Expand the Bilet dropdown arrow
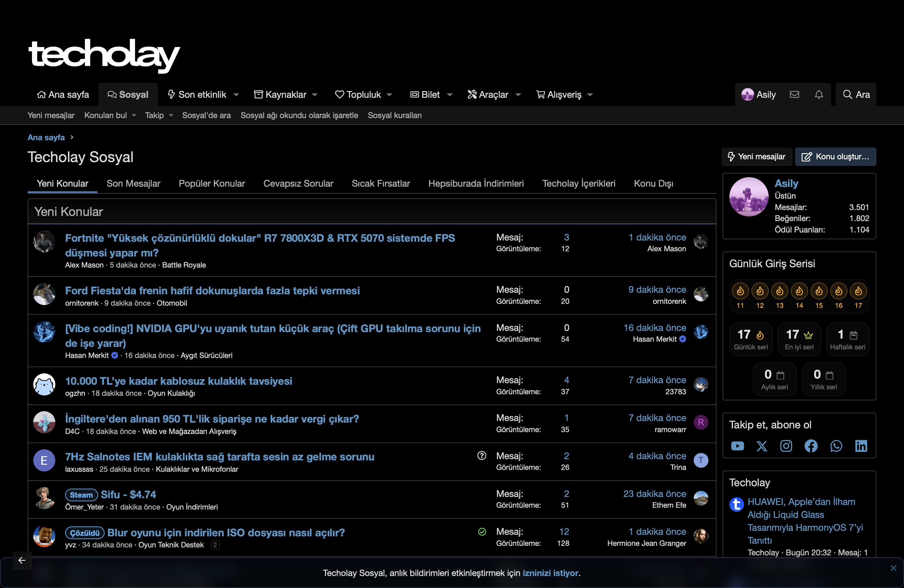Screen dimensions: 904x588 click(450, 95)
